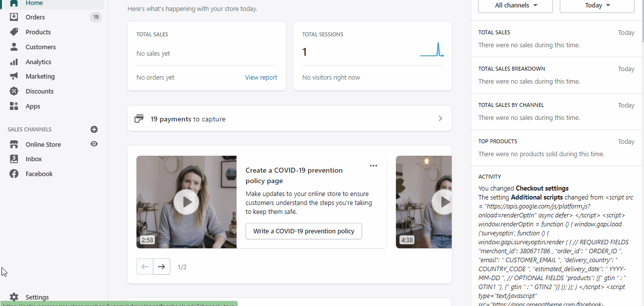Click the Apps grid icon
This screenshot has height=306, width=644.
(14, 106)
